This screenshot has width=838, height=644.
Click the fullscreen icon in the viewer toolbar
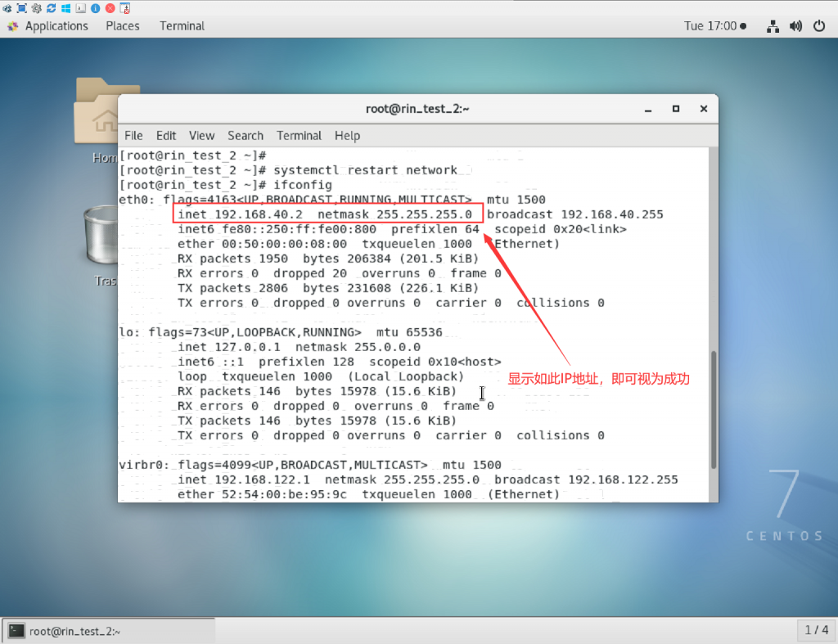[x=22, y=8]
